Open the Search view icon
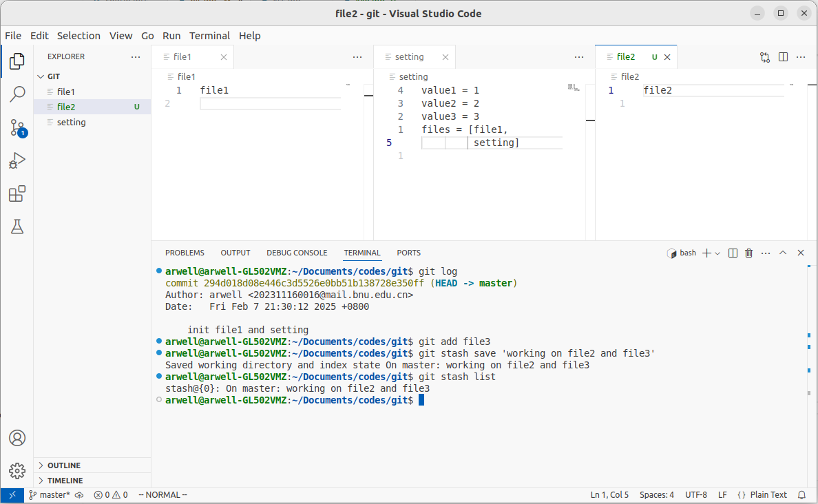 tap(17, 94)
